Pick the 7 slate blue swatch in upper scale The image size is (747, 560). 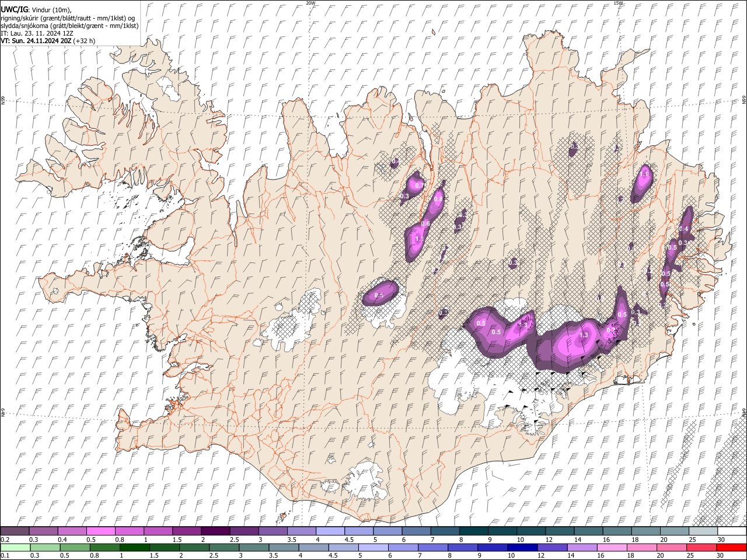[x=444, y=531]
